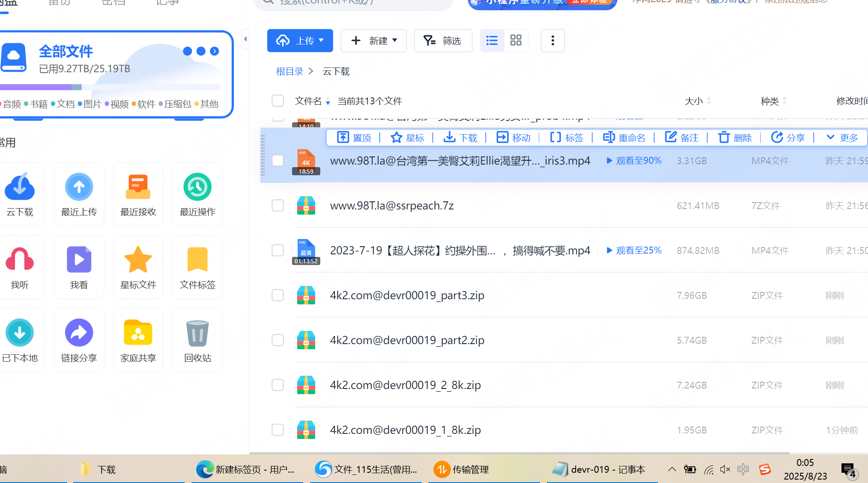This screenshot has height=483, width=868.
Task: Resume 2023-7-19 video at 观看至25%
Action: [634, 250]
